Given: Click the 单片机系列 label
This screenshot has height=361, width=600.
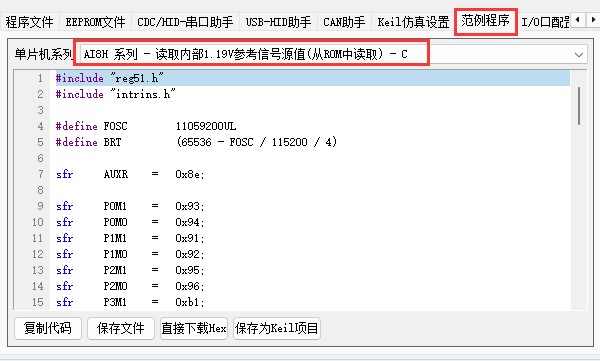Looking at the screenshot, I should 43,54.
